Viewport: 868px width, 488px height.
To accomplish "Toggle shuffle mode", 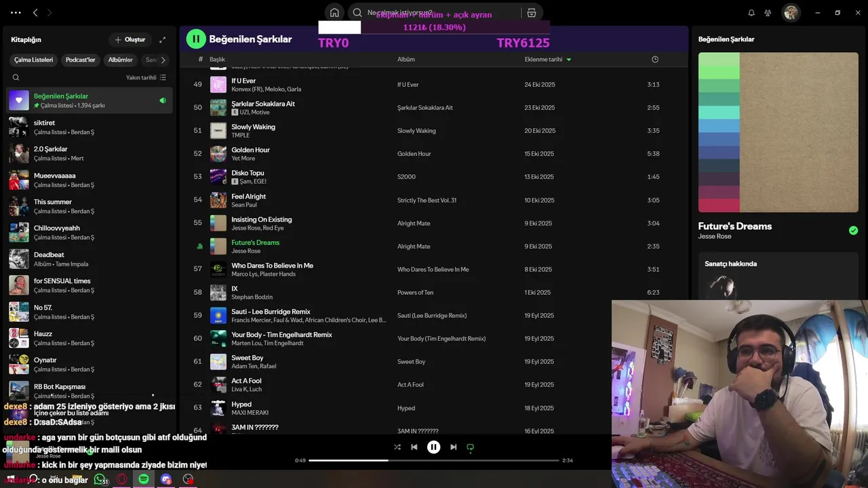I will pyautogui.click(x=397, y=447).
